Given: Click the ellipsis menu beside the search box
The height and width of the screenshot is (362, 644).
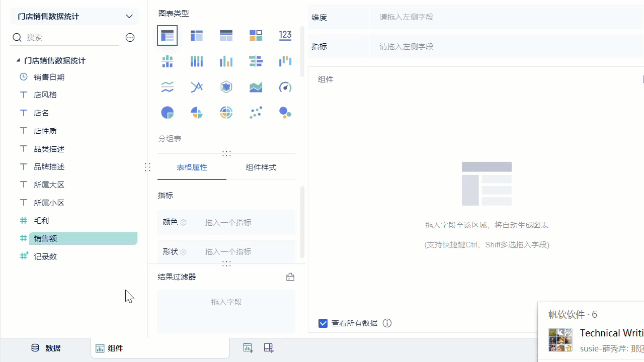Looking at the screenshot, I should point(130,37).
